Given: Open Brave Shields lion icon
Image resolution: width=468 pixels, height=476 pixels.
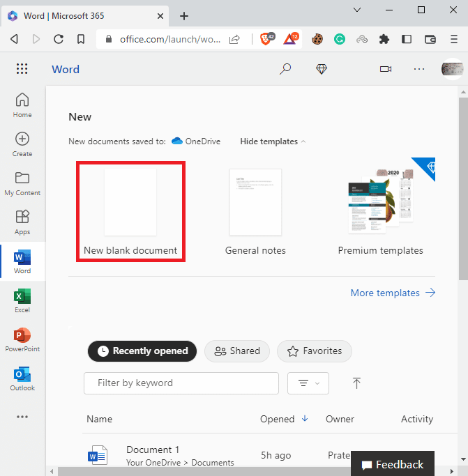Looking at the screenshot, I should coord(266,39).
